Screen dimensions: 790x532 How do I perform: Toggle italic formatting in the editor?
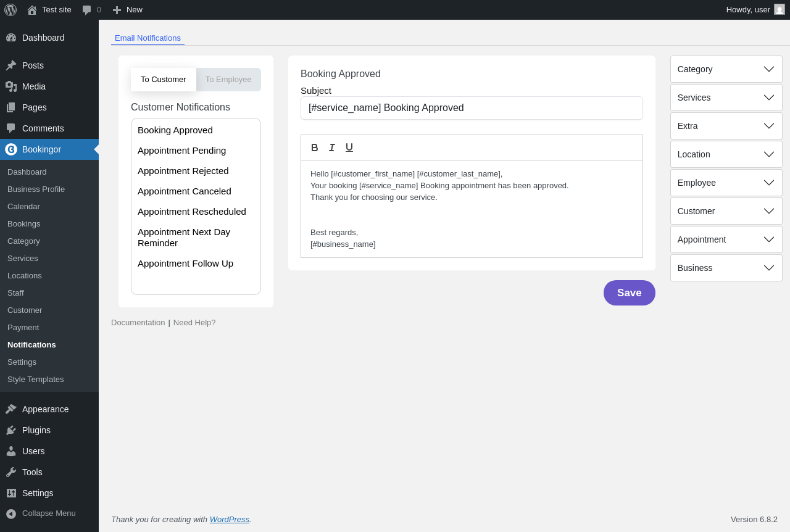pyautogui.click(x=332, y=148)
